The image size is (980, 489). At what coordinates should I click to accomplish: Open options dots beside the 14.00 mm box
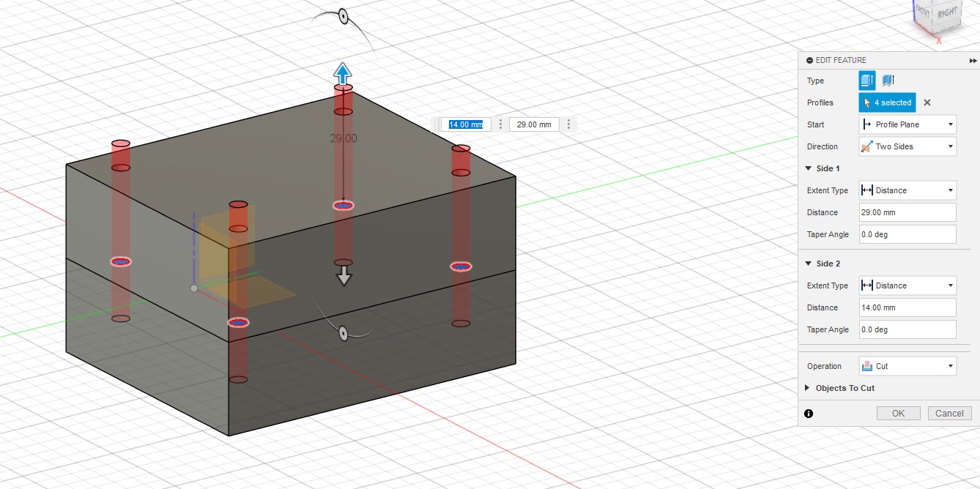500,124
